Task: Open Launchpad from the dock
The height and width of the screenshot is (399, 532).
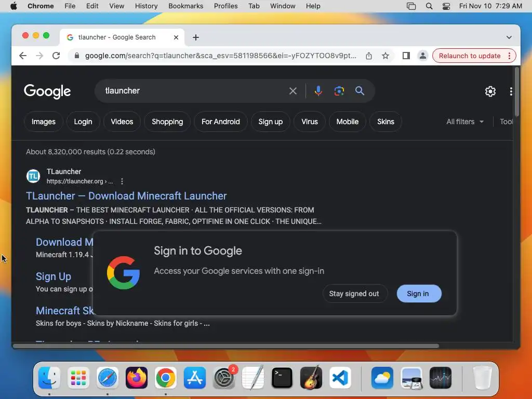Action: pyautogui.click(x=78, y=378)
